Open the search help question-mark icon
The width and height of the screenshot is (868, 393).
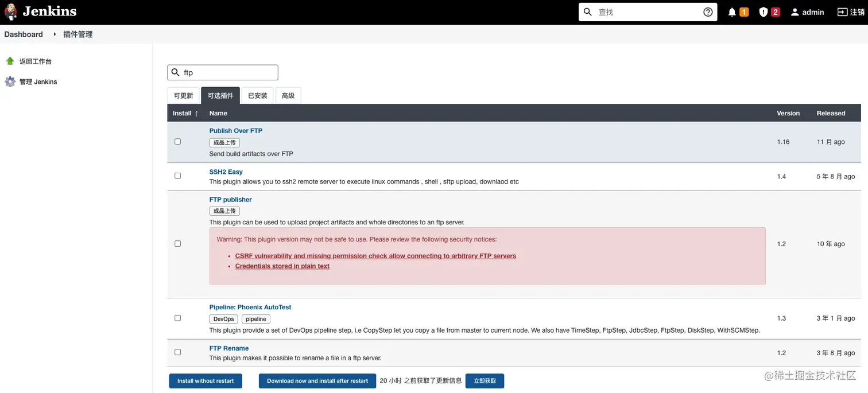click(x=708, y=12)
